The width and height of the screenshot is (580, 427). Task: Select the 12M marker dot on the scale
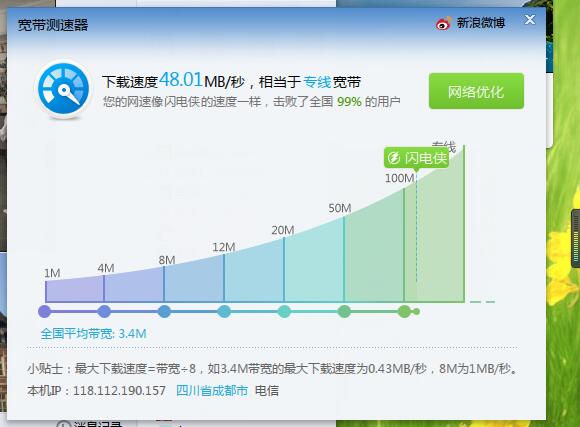point(224,312)
